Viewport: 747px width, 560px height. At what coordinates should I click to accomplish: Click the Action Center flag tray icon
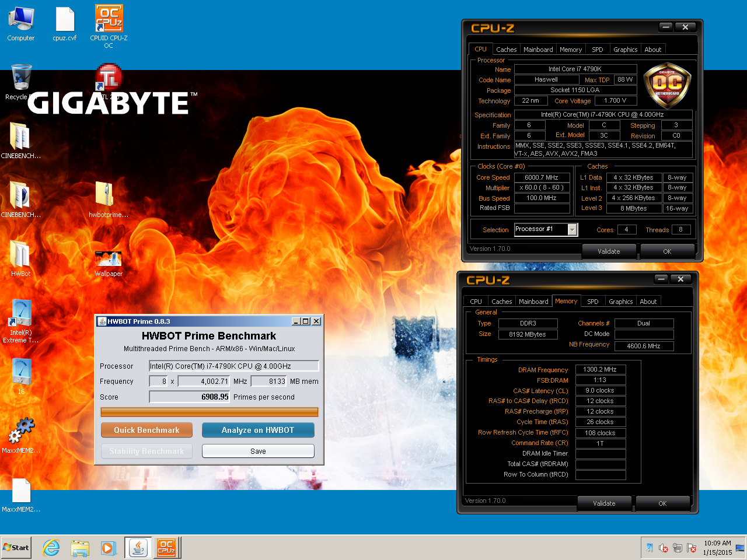(x=692, y=548)
